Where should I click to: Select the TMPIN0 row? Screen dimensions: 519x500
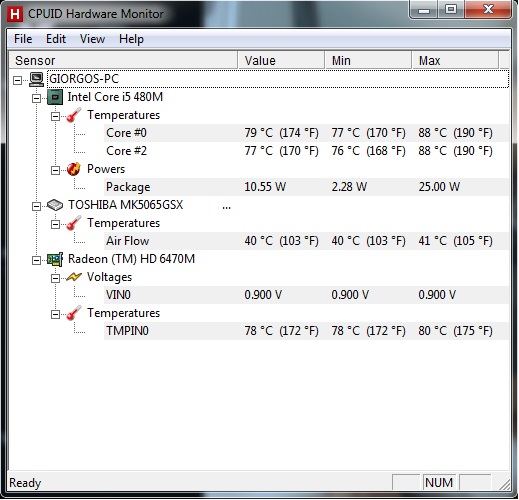click(306, 331)
